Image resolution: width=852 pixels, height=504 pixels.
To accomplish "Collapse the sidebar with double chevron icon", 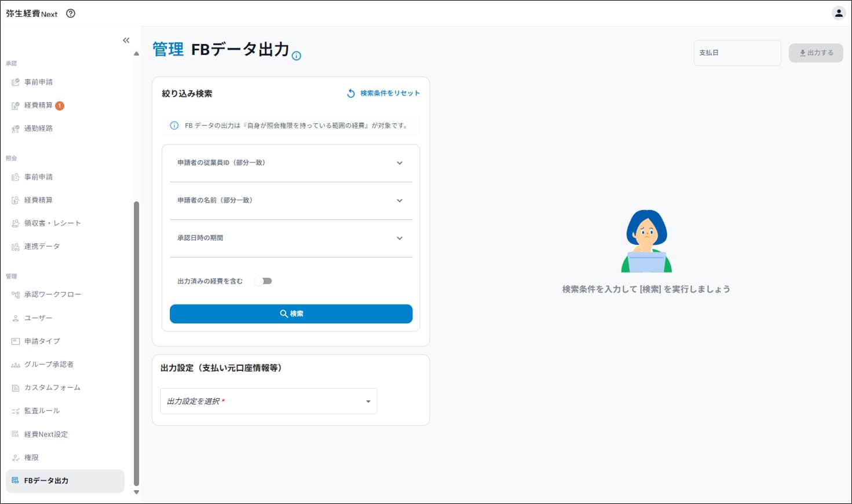I will [x=126, y=41].
